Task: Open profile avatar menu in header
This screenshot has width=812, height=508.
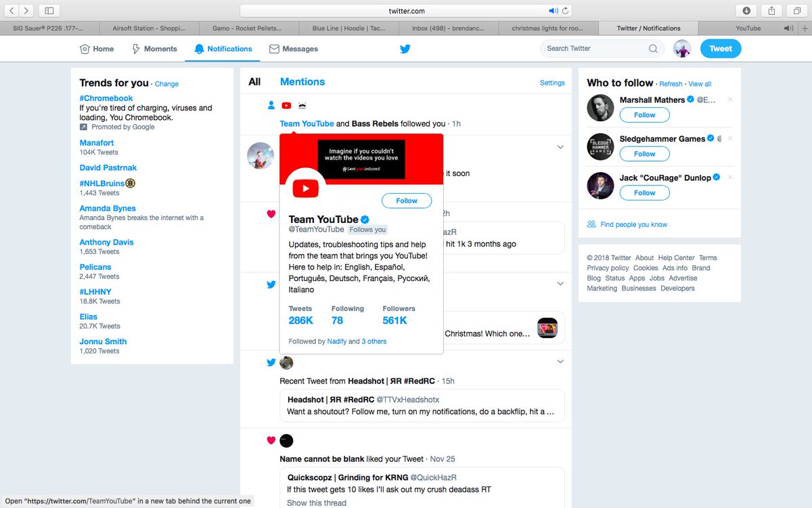Action: point(682,49)
